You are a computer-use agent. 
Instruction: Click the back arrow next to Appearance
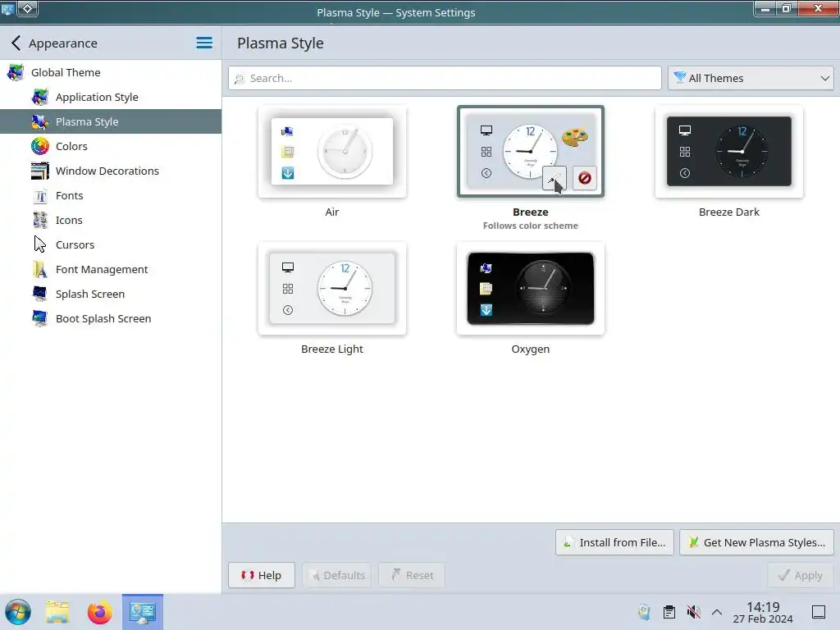(x=16, y=43)
